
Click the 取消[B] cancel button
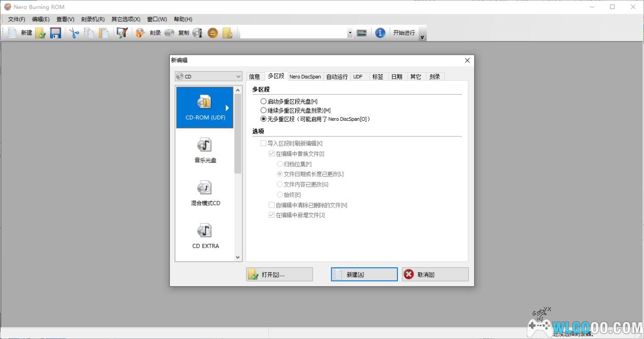(435, 274)
